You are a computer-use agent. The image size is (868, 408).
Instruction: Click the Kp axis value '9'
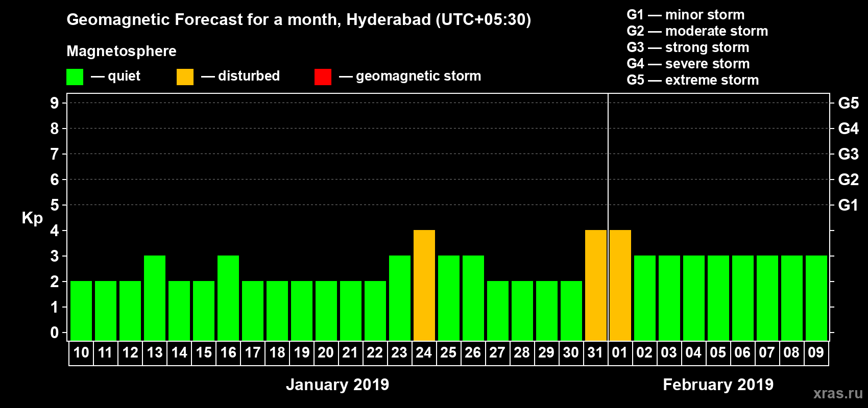coord(55,103)
